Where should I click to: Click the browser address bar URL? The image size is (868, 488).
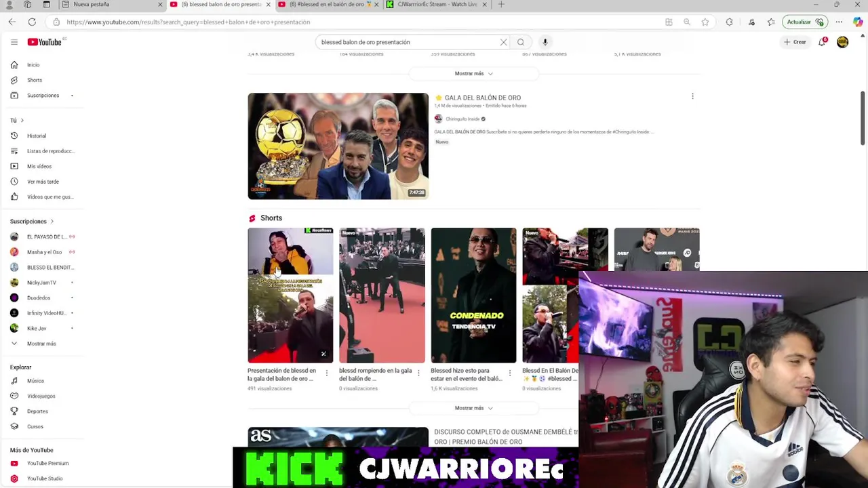pyautogui.click(x=189, y=22)
